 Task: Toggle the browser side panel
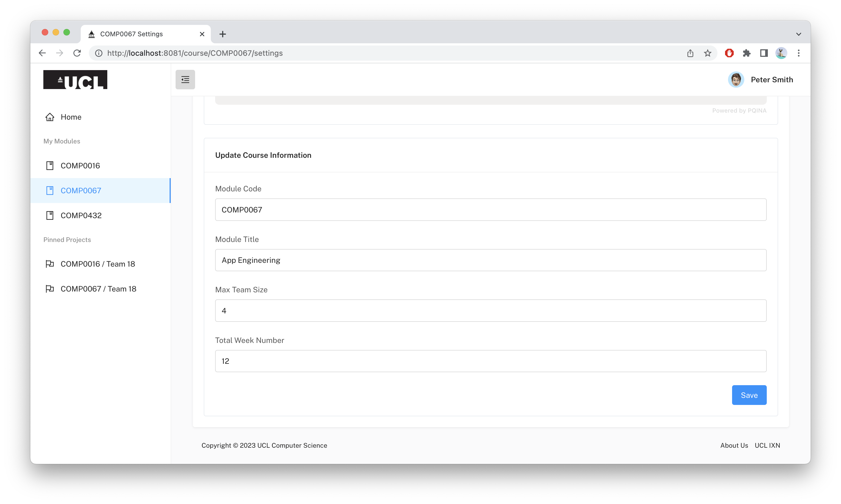pyautogui.click(x=764, y=53)
